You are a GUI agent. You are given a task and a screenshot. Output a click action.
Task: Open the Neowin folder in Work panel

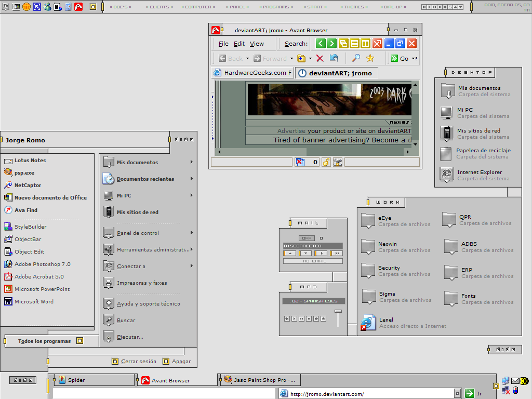click(x=368, y=246)
